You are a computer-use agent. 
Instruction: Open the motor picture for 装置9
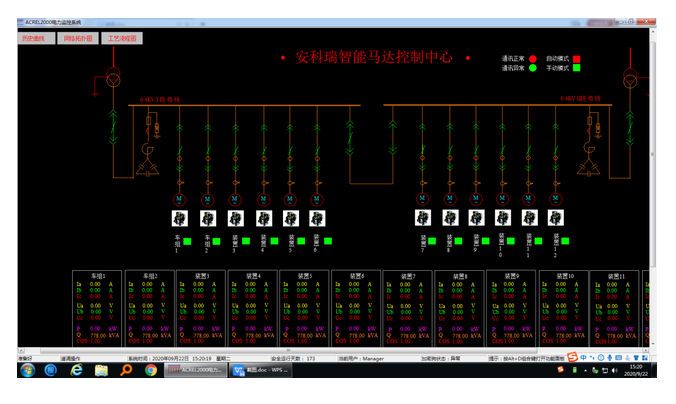point(476,218)
